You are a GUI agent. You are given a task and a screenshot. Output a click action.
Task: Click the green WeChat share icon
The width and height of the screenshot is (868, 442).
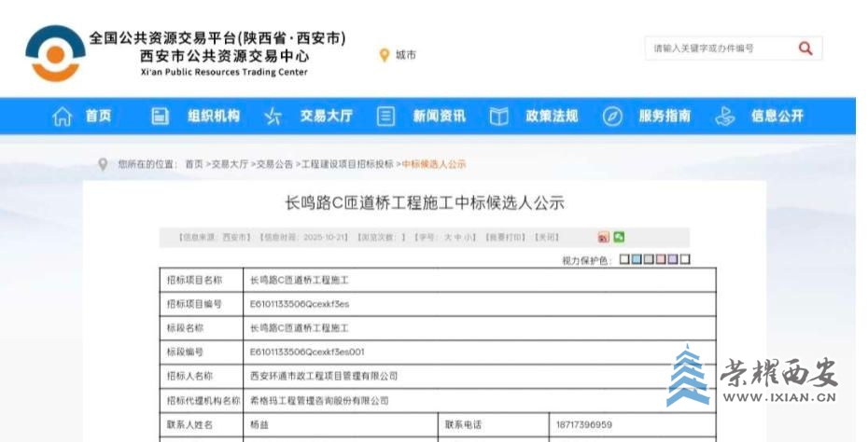click(x=618, y=238)
